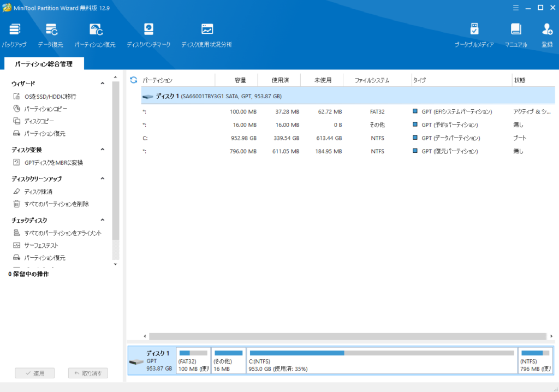559x392 pixels.
Task: Select the (その他) 16 MB block in disk map
Action: point(229,361)
